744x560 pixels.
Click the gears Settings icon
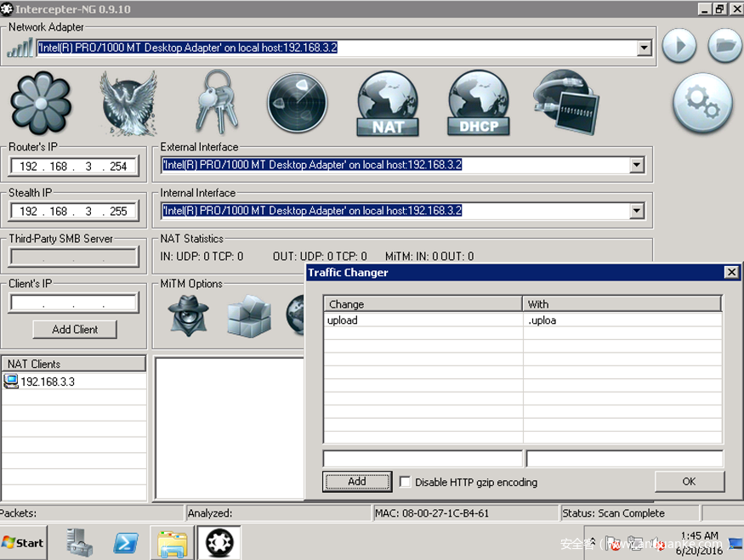tap(702, 104)
